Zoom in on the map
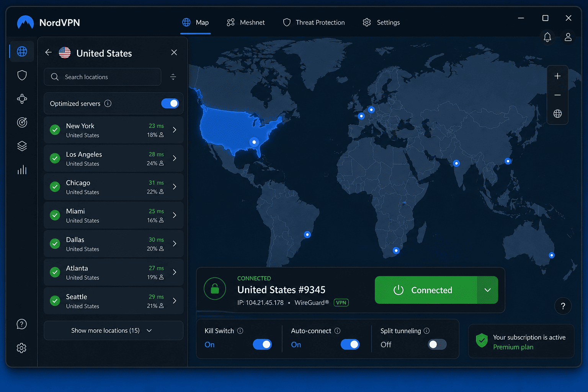The image size is (588, 392). point(557,76)
